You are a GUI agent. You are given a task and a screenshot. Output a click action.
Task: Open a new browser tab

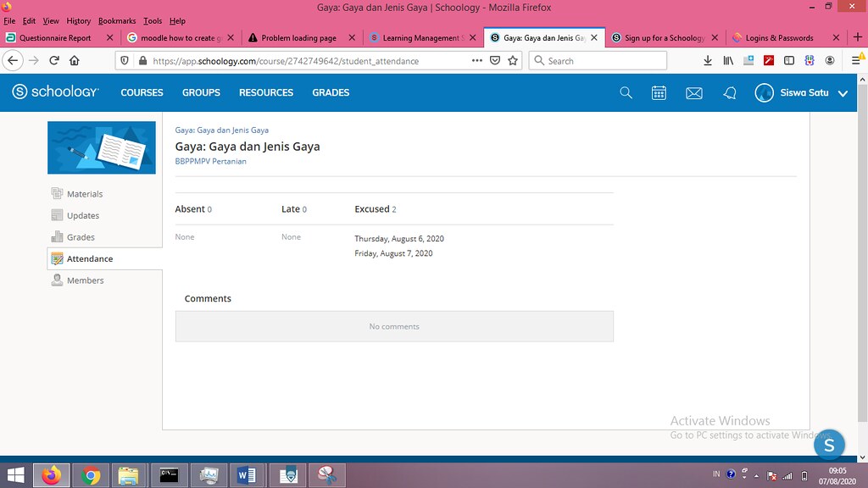[x=858, y=37]
